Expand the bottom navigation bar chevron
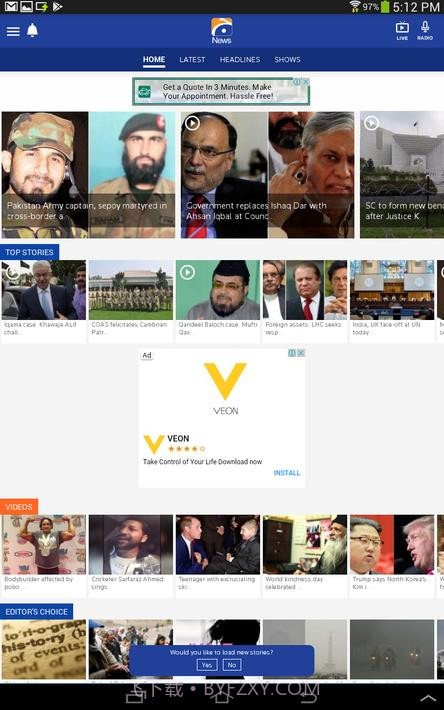Image resolution: width=444 pixels, height=710 pixels. coord(428,699)
